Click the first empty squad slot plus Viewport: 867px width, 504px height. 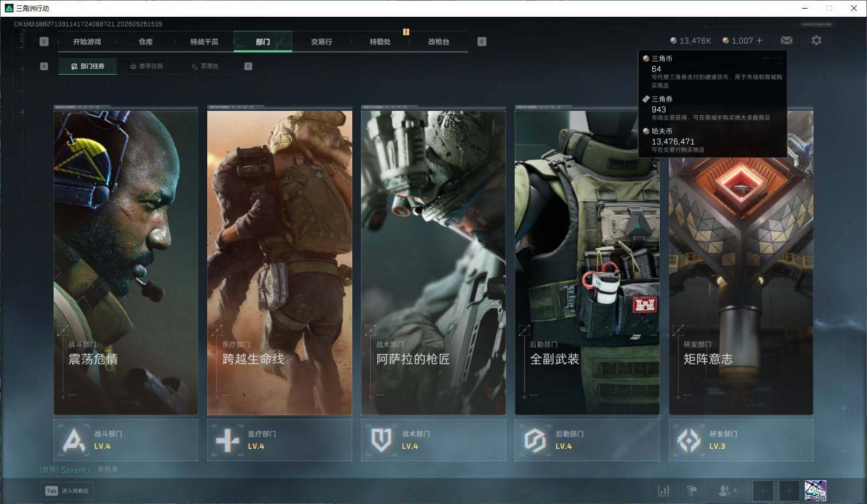[x=763, y=491]
